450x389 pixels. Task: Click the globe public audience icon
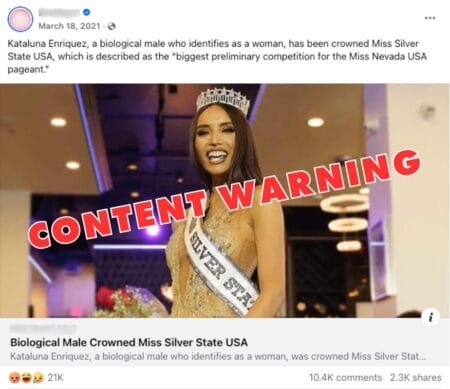pyautogui.click(x=112, y=26)
